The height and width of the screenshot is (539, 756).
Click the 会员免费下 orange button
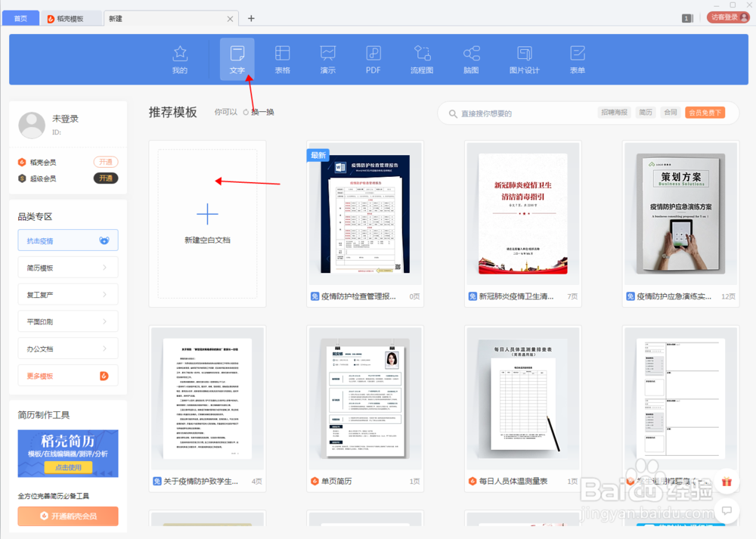pos(705,113)
